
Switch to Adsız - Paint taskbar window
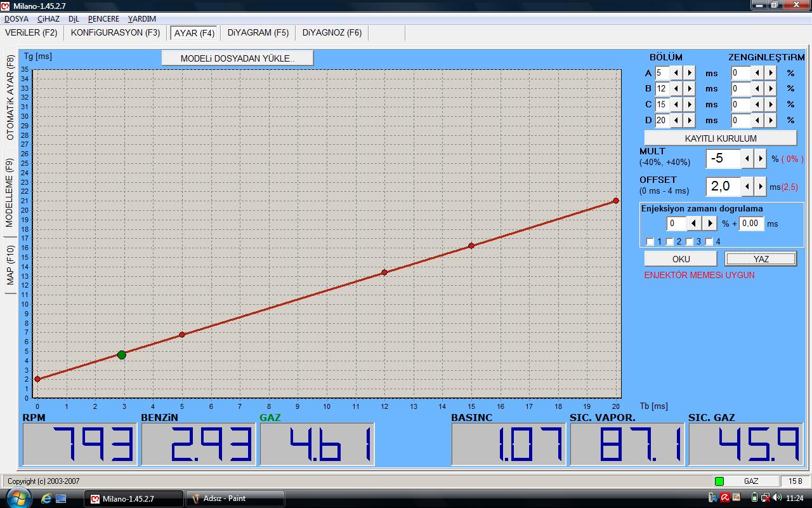tap(235, 498)
